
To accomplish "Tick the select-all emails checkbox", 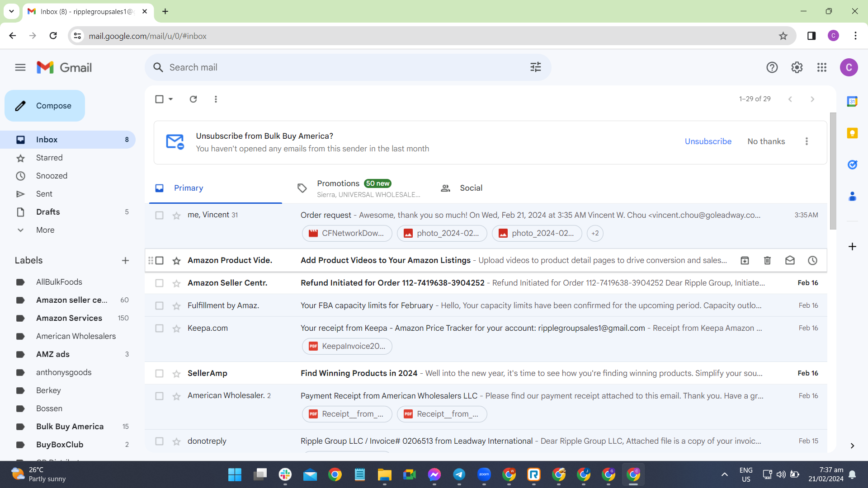I will coord(159,99).
